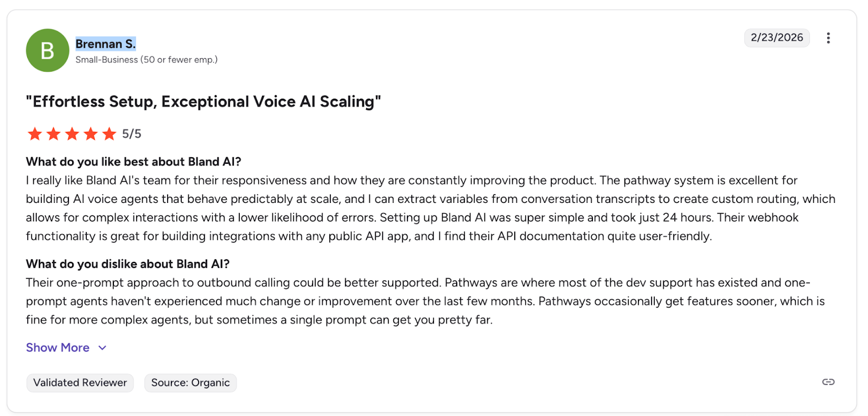Viewport: 868px width, 416px height.
Task: Click "What do you dislike" heading
Action: click(x=127, y=264)
